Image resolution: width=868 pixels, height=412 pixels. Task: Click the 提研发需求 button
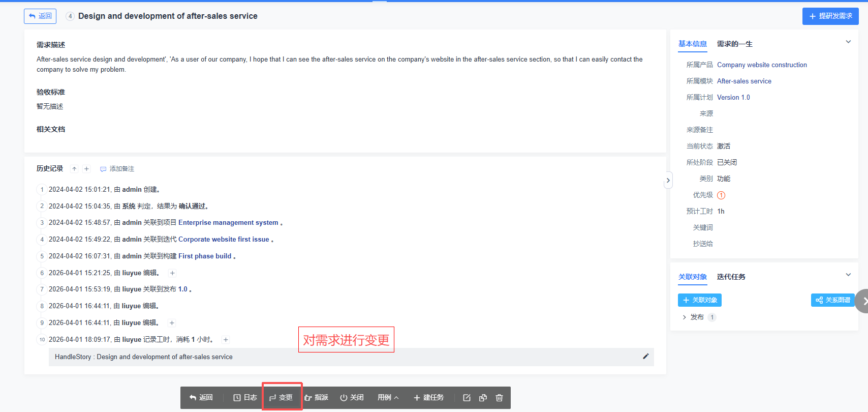click(830, 16)
